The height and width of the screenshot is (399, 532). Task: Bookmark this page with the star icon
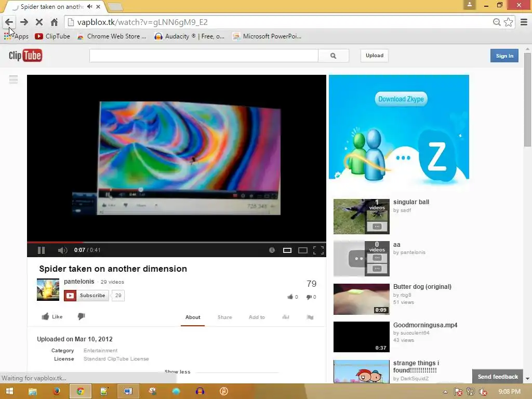click(508, 22)
